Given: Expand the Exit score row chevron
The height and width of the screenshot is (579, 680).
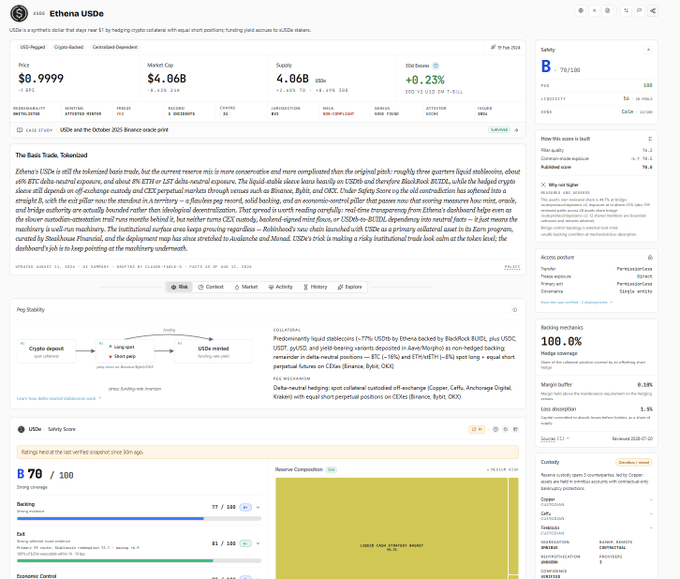Looking at the screenshot, I should click(258, 543).
